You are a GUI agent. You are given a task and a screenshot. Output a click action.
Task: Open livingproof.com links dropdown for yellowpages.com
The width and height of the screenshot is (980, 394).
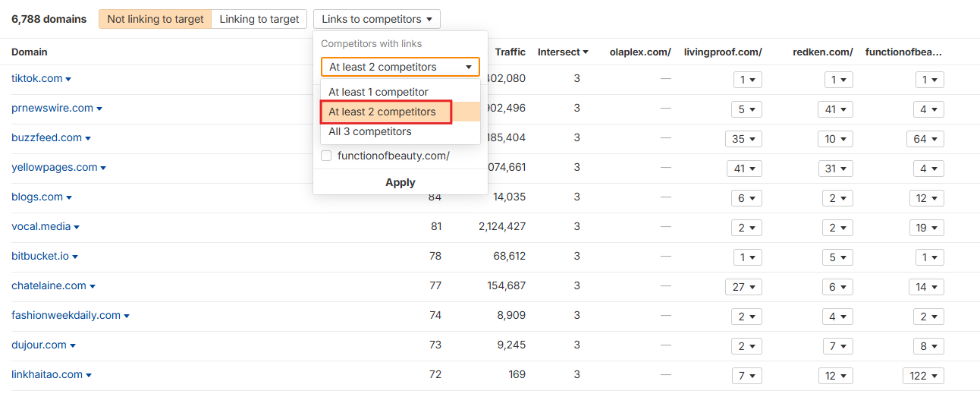coord(744,169)
